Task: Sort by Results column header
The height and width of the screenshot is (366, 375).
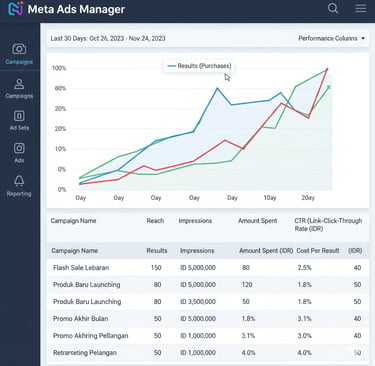Action: click(157, 251)
